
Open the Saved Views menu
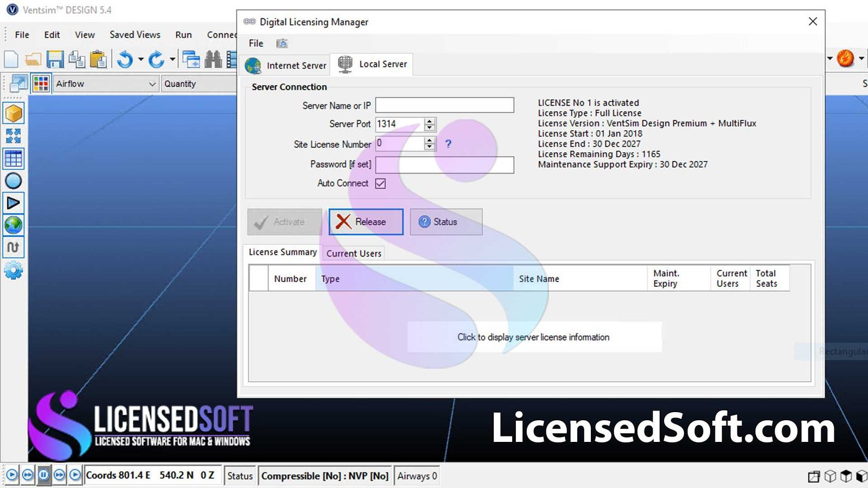click(x=135, y=35)
